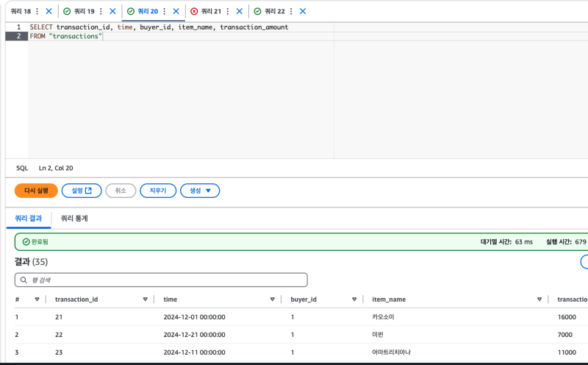Close the 쿼리 19 tab

tap(112, 12)
